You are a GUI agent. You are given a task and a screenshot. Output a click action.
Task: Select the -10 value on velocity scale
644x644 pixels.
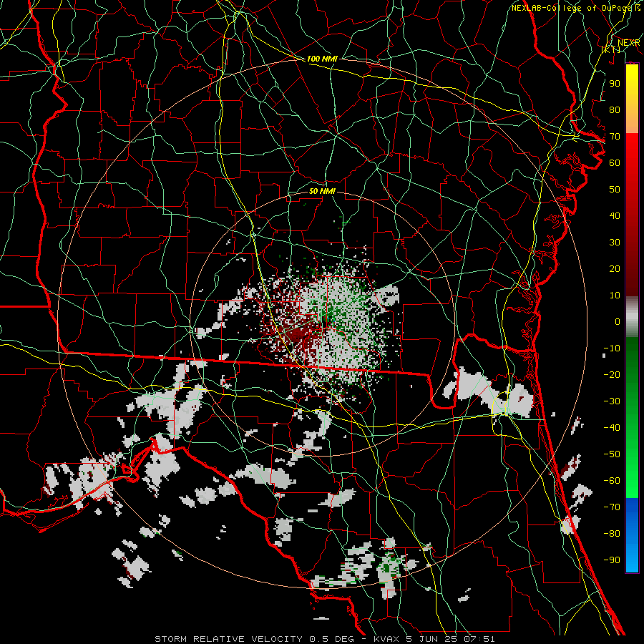(612, 348)
